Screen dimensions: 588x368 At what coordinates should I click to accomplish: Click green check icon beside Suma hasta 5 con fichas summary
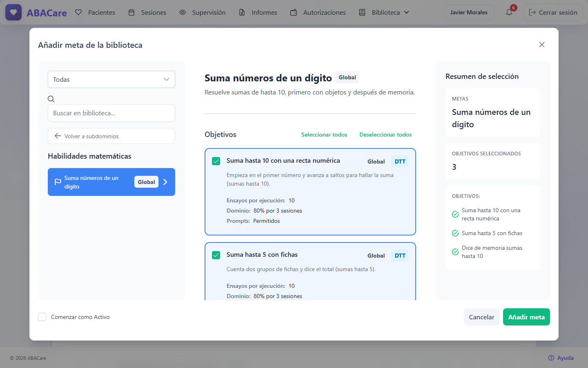tap(455, 233)
